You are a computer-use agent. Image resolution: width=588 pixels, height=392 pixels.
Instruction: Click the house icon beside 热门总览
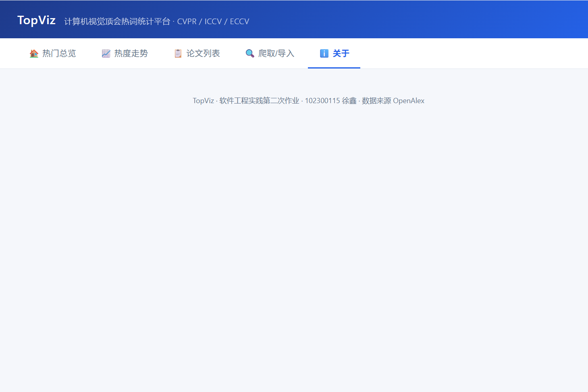click(x=34, y=54)
